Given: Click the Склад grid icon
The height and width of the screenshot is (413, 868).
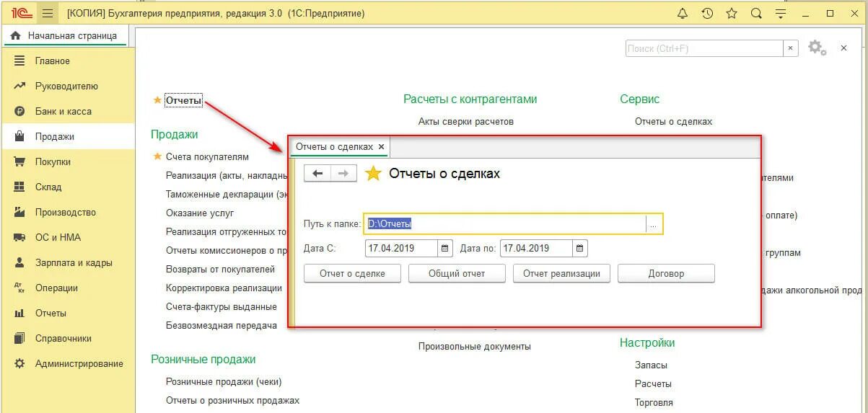Looking at the screenshot, I should click(19, 187).
